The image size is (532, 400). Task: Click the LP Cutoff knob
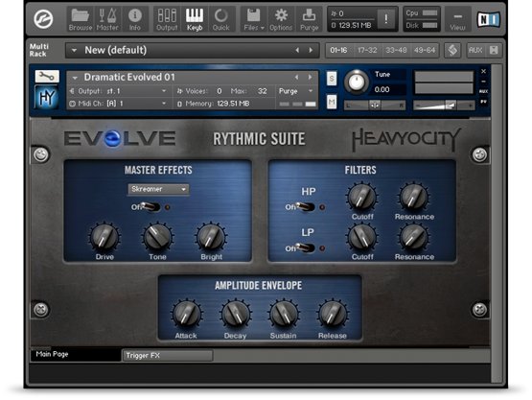pyautogui.click(x=361, y=237)
